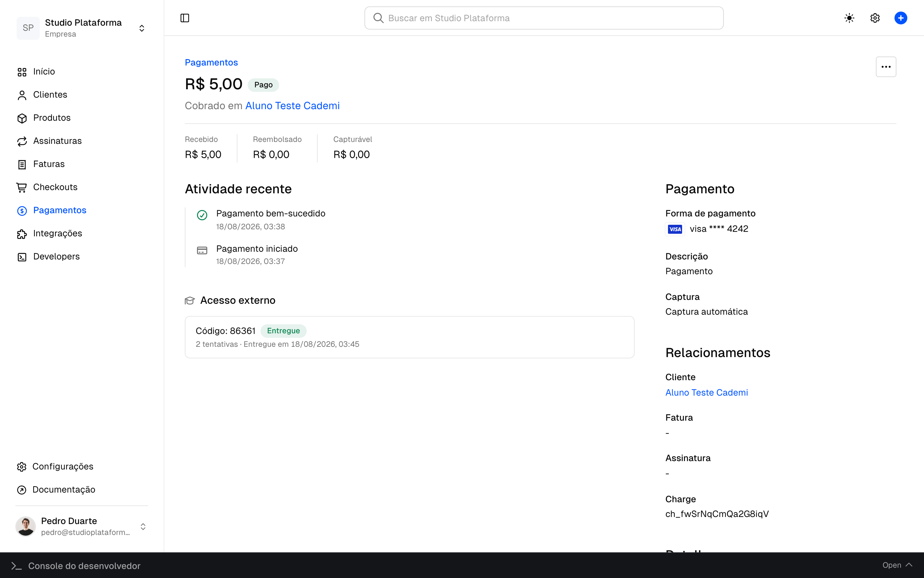Image resolution: width=924 pixels, height=578 pixels.
Task: Click the 18/08/2026, 03:38 timestamp
Action: pos(251,227)
